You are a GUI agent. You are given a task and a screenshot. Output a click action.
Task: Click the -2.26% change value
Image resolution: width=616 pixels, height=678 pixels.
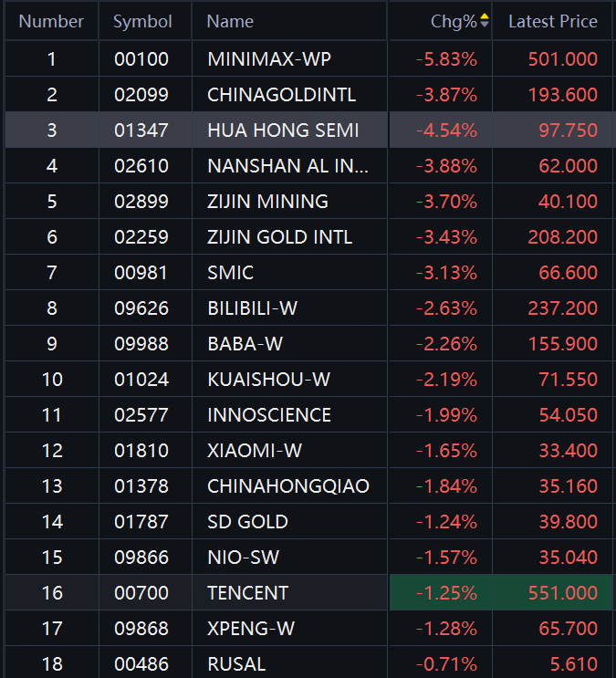[x=446, y=344]
